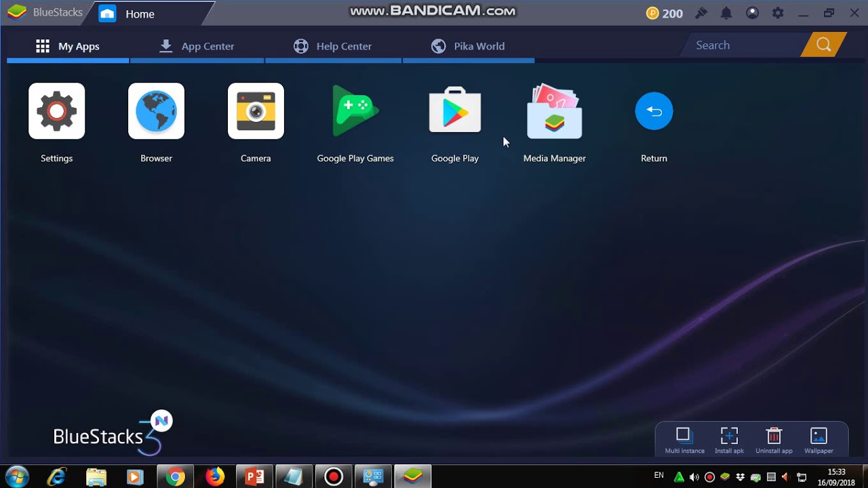The height and width of the screenshot is (488, 868).
Task: Click the orange muted speaker tray icon
Action: pyautogui.click(x=786, y=477)
